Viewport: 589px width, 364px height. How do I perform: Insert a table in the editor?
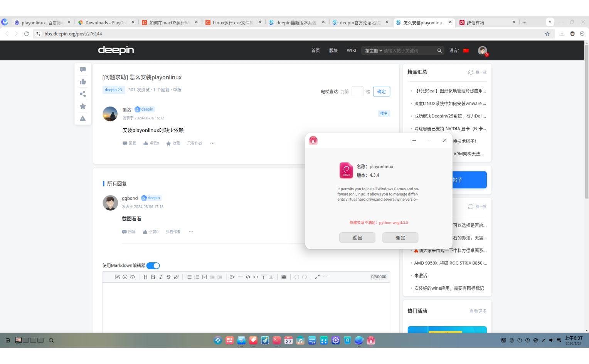point(284,277)
